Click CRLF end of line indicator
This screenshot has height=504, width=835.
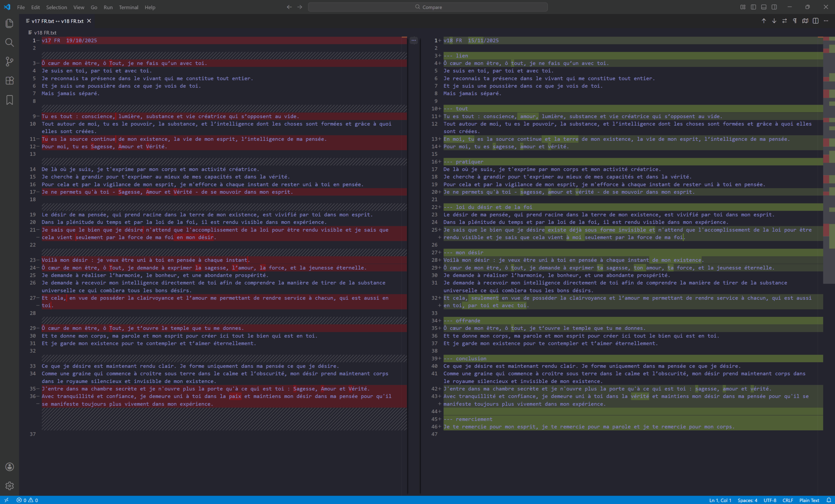(788, 500)
